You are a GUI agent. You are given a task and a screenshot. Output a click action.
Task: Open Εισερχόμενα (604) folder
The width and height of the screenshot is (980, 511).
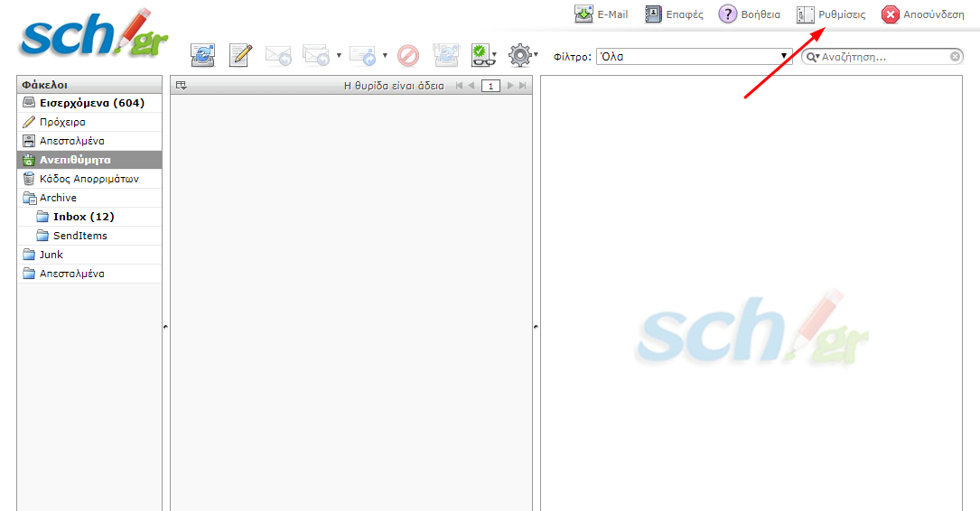pyautogui.click(x=89, y=103)
